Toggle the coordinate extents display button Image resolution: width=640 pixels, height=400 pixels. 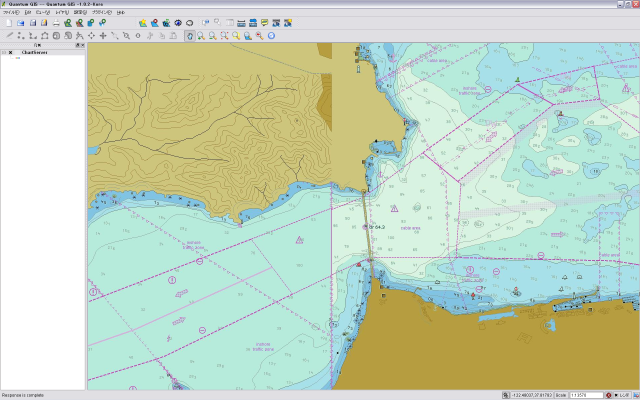(x=505, y=395)
